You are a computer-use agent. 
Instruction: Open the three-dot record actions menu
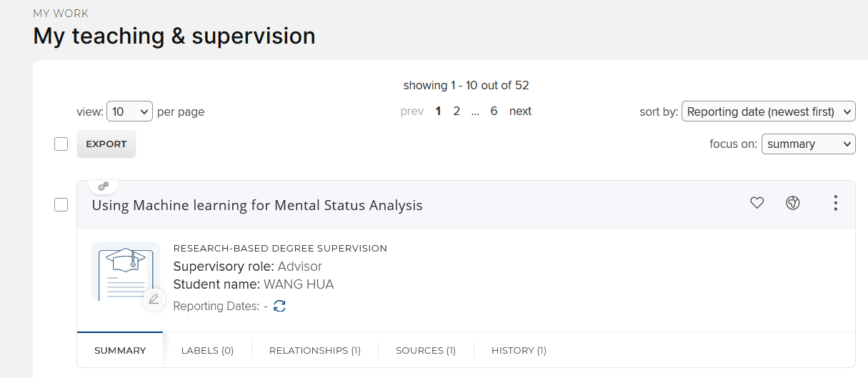click(835, 204)
